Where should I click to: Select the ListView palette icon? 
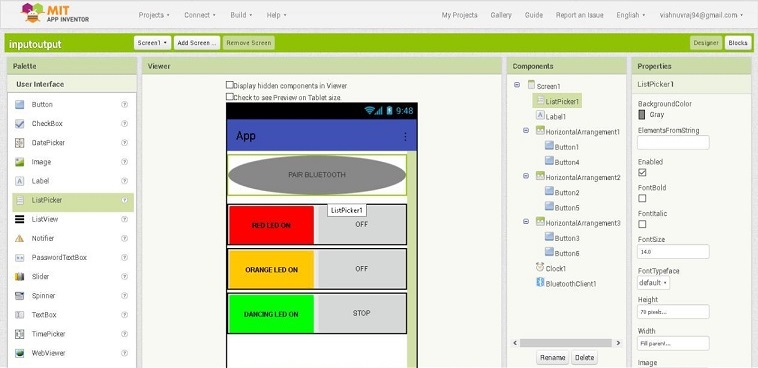(x=19, y=219)
